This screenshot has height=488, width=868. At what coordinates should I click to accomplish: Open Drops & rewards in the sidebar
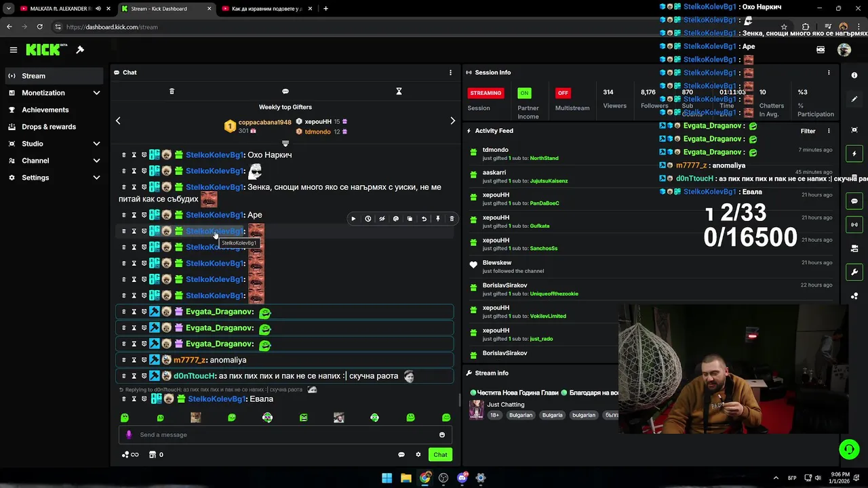coord(55,127)
